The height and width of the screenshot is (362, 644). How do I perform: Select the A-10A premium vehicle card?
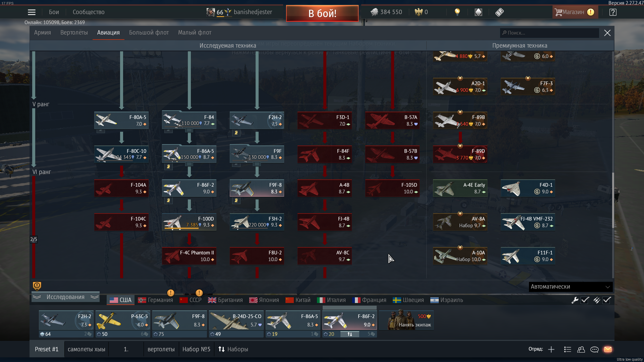tap(460, 256)
